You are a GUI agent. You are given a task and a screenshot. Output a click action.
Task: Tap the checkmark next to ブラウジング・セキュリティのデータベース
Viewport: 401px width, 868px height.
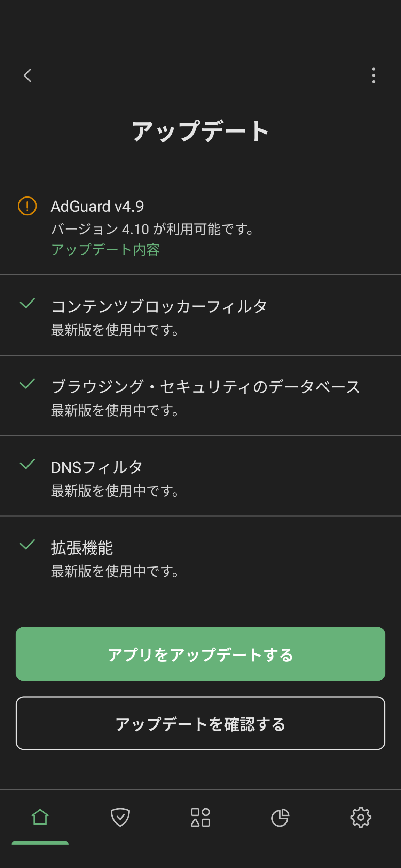pos(27,384)
